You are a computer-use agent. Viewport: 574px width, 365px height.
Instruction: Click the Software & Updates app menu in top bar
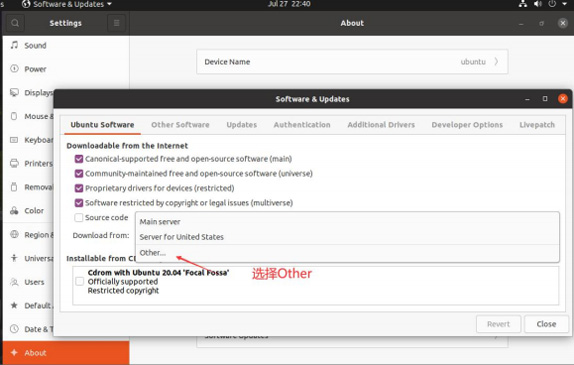(67, 4)
